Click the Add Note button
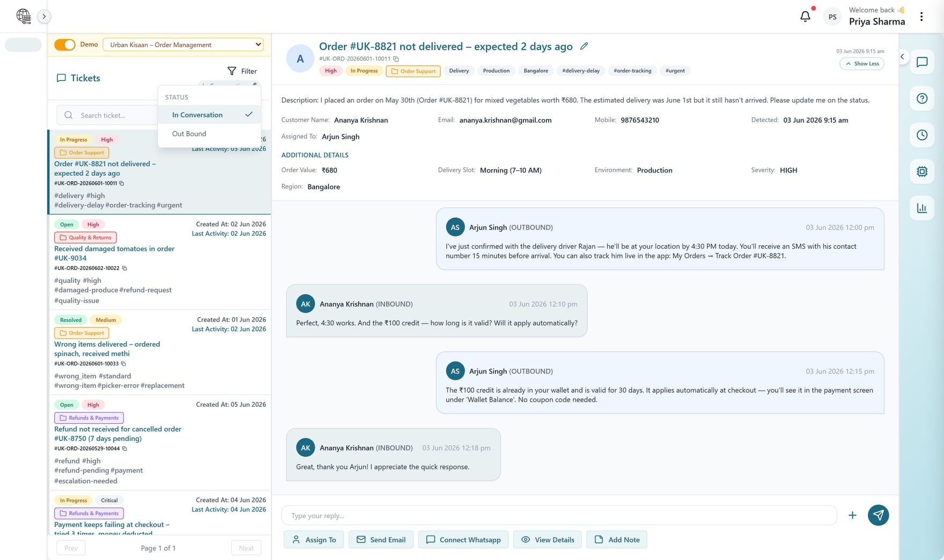 pyautogui.click(x=617, y=540)
